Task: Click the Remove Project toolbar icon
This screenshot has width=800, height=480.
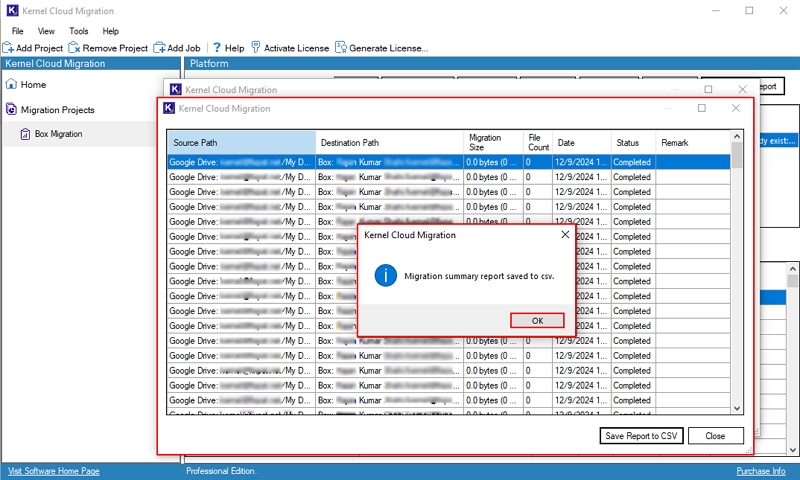Action: click(x=74, y=48)
